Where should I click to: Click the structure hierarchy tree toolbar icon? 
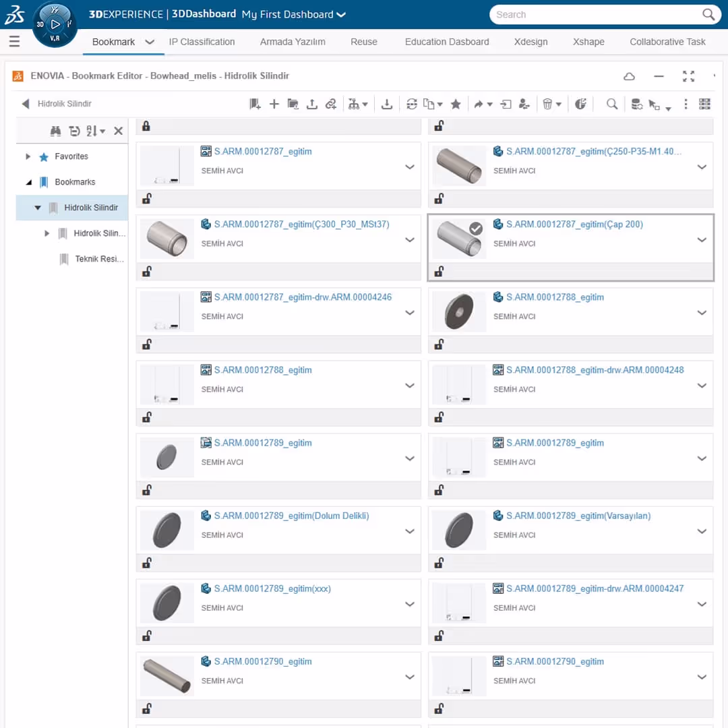354,104
